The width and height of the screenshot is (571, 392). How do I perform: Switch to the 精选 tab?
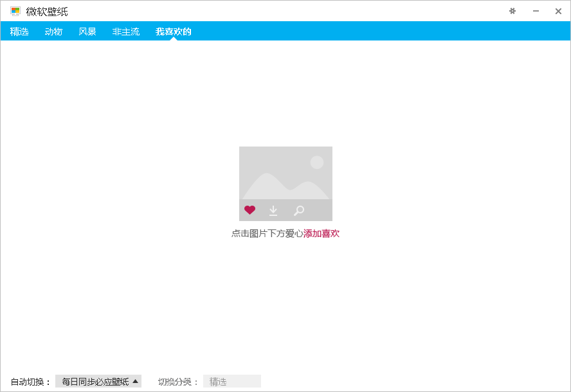[19, 31]
